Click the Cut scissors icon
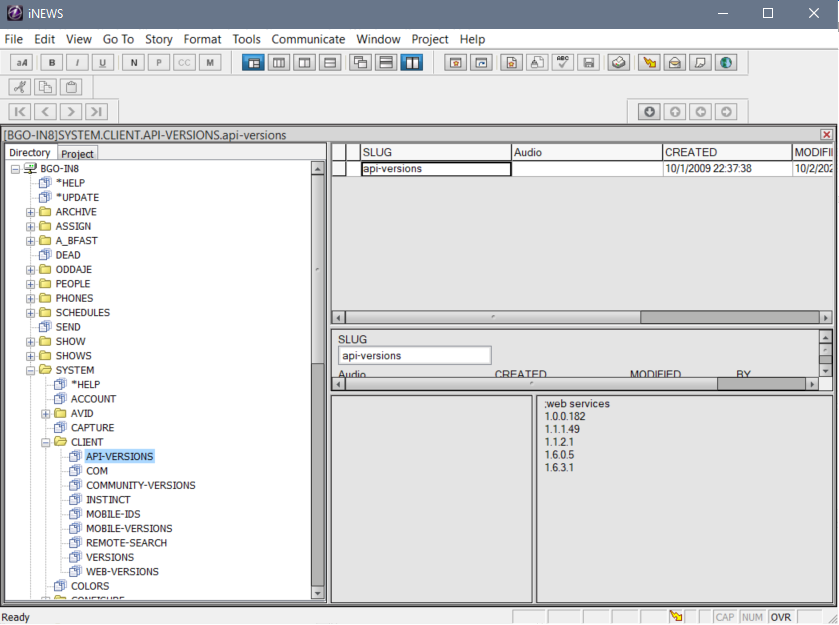This screenshot has height=625, width=839. click(20, 87)
